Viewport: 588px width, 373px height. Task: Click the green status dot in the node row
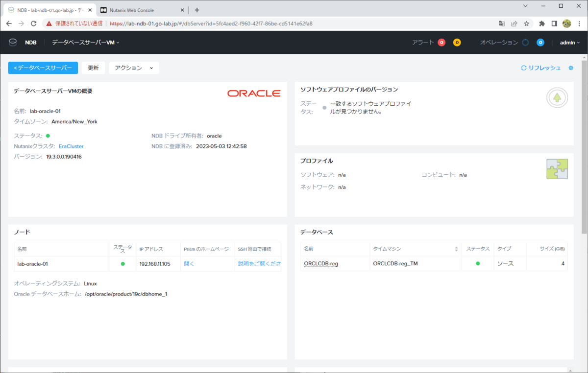pyautogui.click(x=122, y=264)
